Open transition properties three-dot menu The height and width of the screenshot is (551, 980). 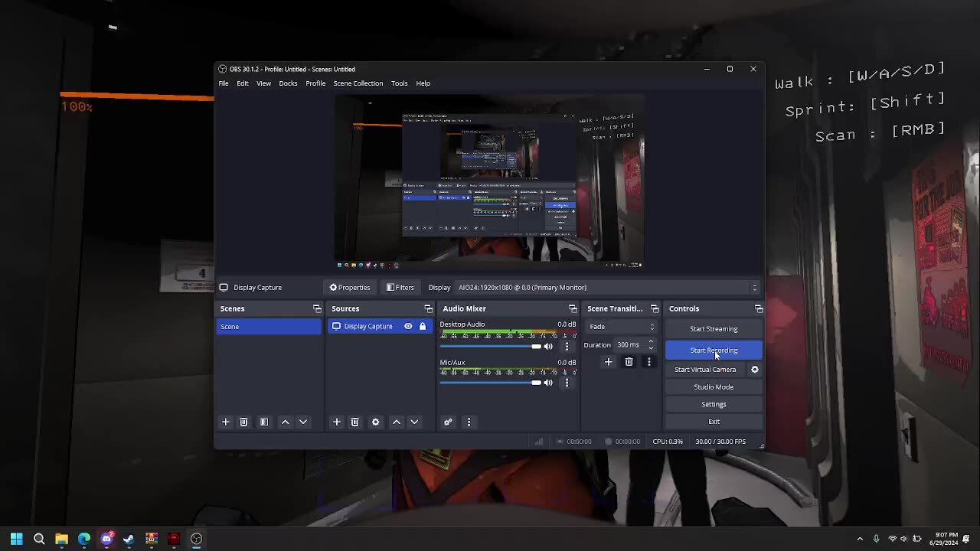648,362
